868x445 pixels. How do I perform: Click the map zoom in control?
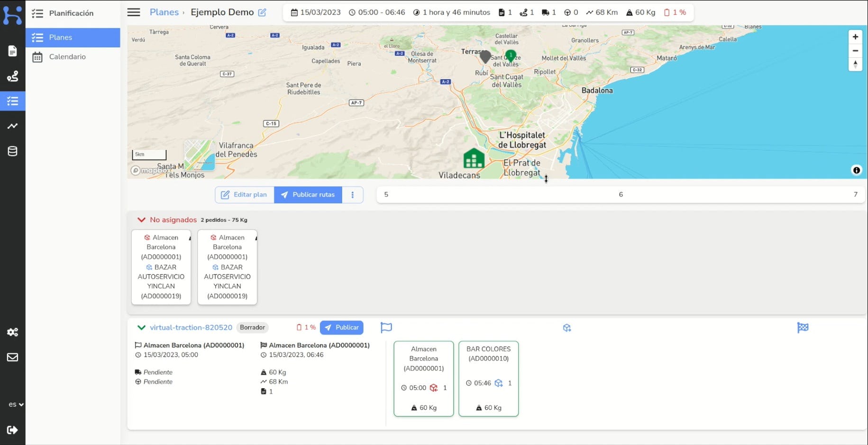pyautogui.click(x=855, y=36)
